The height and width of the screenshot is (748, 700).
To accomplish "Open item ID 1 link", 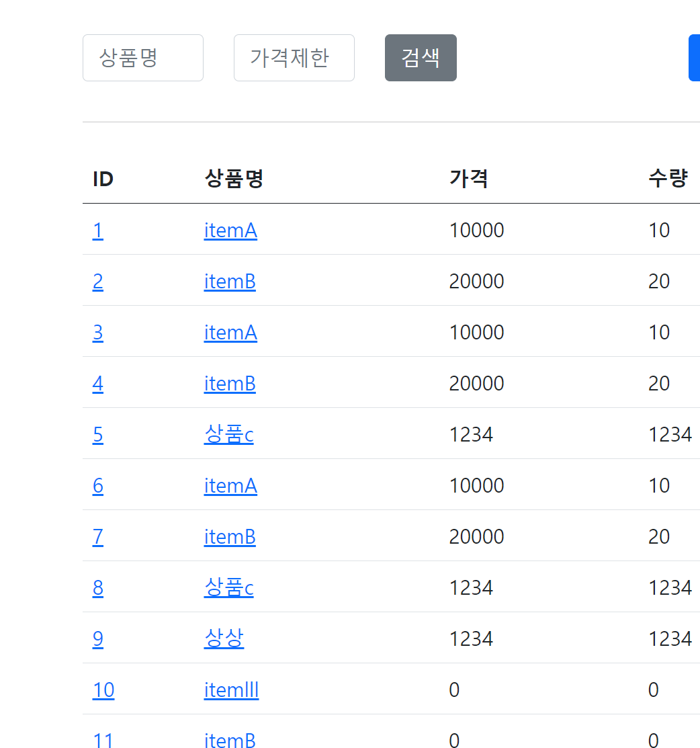I will (x=98, y=231).
